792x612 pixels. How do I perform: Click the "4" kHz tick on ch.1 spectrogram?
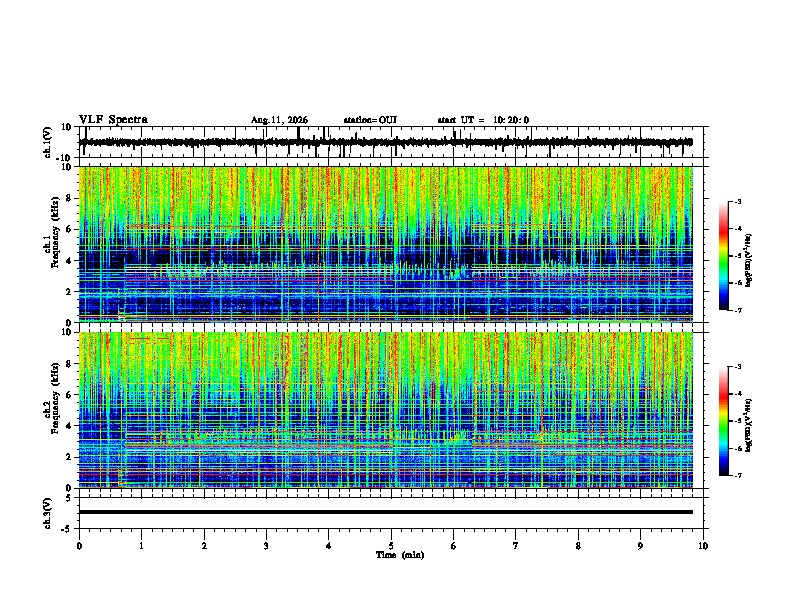[x=69, y=261]
